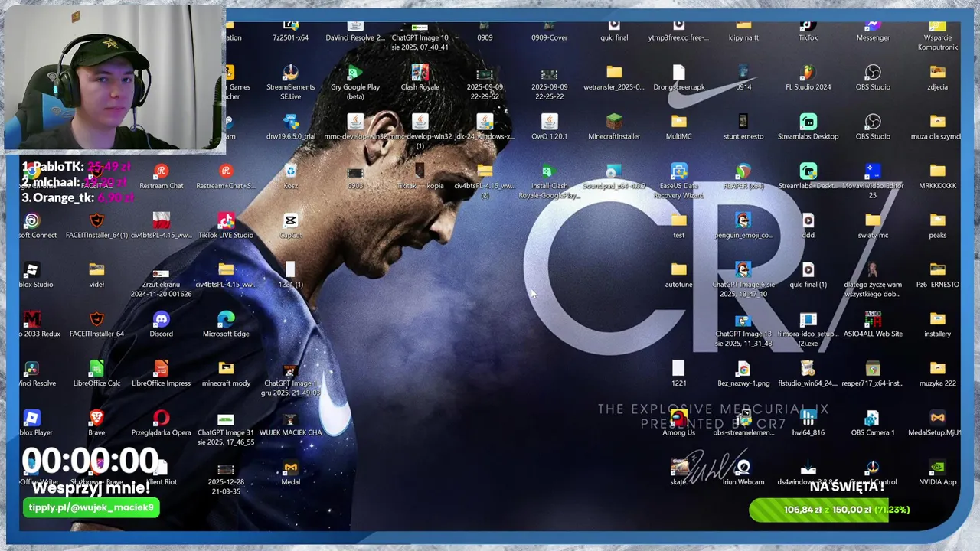Select the Drongscreen.apk file
The image size is (980, 551).
(x=678, y=77)
